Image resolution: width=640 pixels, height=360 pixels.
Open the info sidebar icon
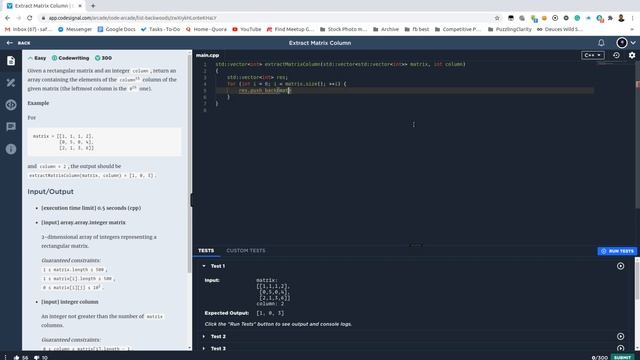point(11,149)
